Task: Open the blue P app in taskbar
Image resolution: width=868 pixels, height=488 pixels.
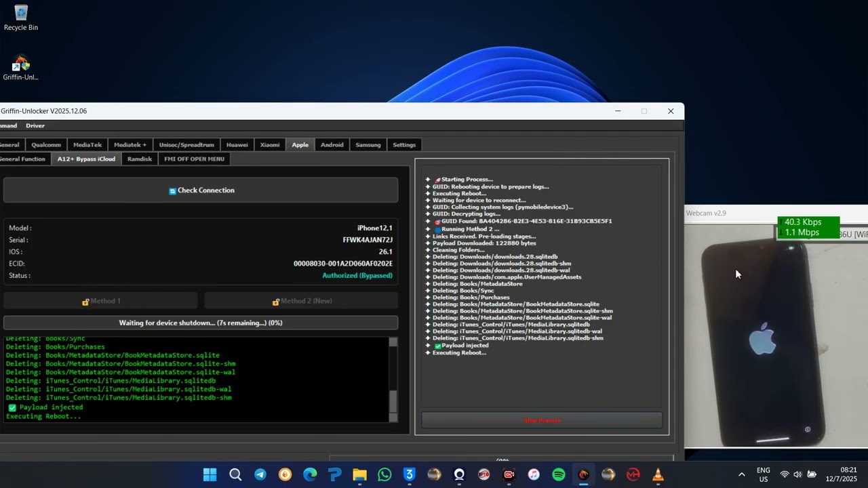Action: pos(335,474)
